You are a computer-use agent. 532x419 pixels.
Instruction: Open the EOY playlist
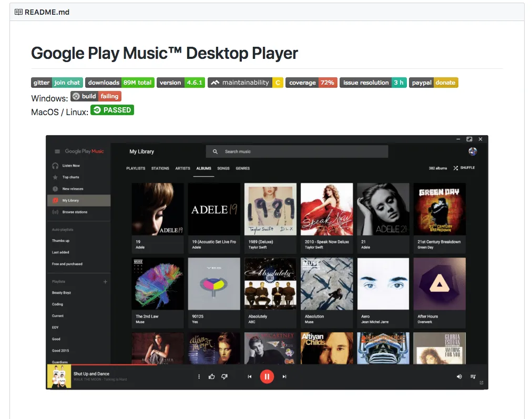click(x=55, y=328)
